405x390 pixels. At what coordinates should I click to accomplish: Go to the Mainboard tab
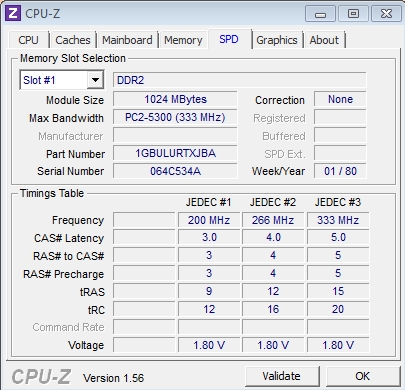click(127, 40)
